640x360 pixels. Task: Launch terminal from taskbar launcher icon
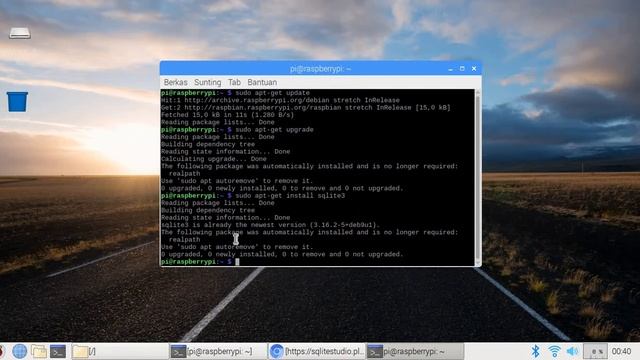click(x=58, y=351)
